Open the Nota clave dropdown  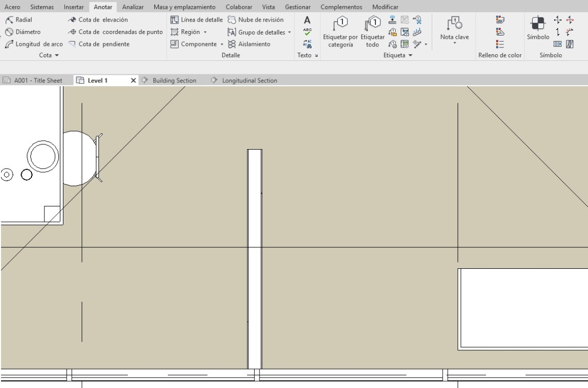(x=454, y=43)
